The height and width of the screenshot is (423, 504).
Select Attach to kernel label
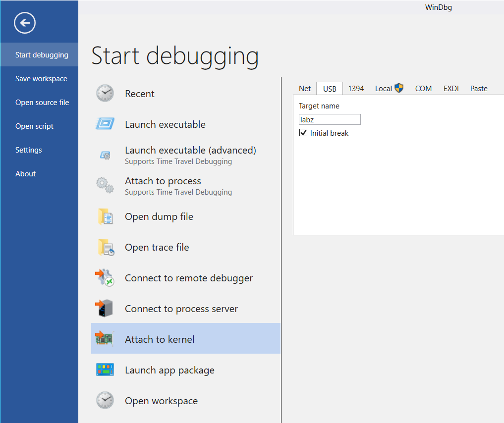tap(160, 339)
